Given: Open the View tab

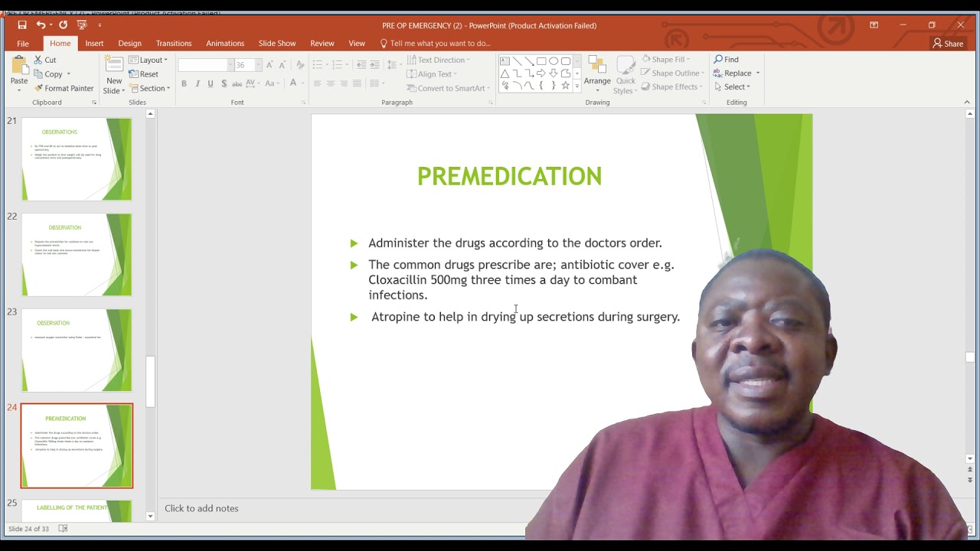Looking at the screenshot, I should [x=357, y=44].
